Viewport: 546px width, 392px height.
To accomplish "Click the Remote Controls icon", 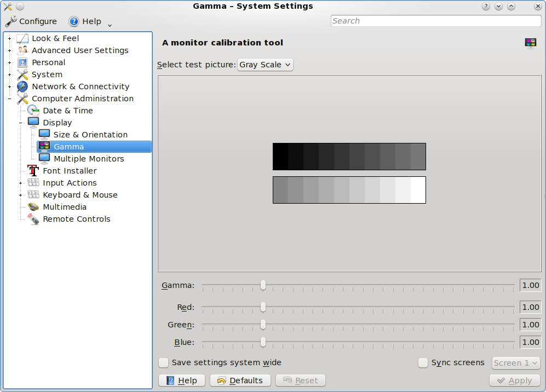I will point(33,219).
